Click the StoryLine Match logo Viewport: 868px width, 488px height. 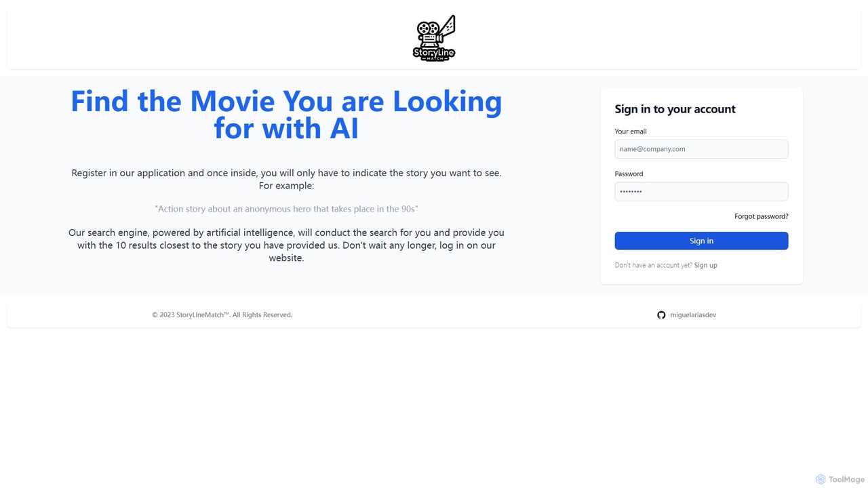point(434,38)
